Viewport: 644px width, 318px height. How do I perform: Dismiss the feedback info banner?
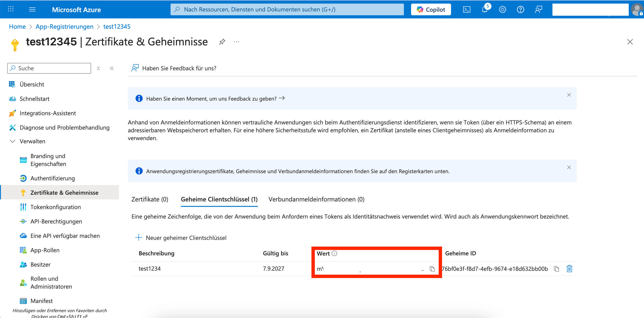[x=569, y=95]
